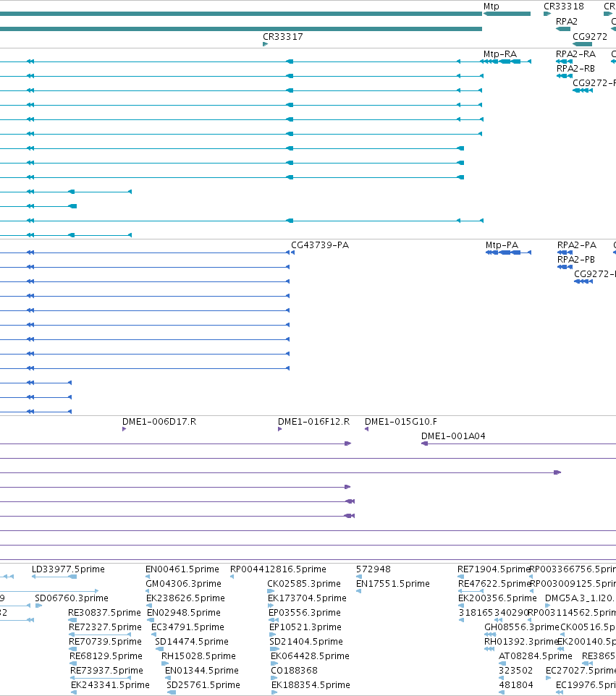Select the Mtp-PA coding sequence glyph
The image size is (616, 696).
(x=508, y=252)
